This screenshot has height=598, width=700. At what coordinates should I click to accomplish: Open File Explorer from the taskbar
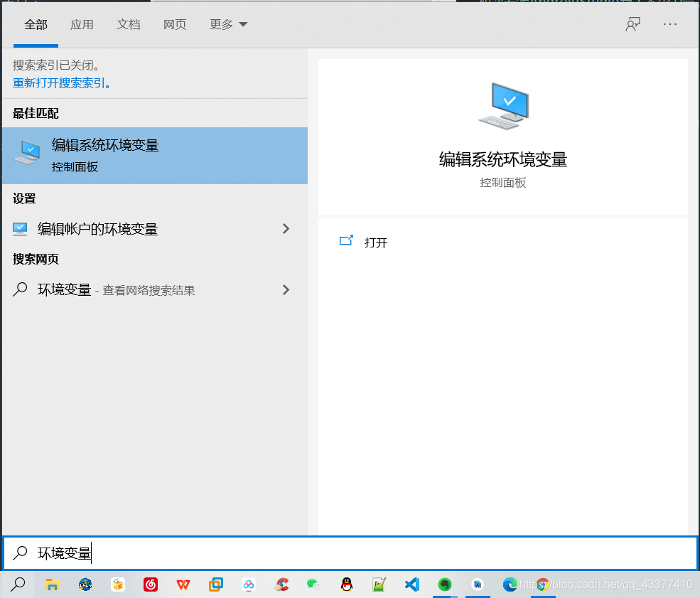[x=51, y=584]
